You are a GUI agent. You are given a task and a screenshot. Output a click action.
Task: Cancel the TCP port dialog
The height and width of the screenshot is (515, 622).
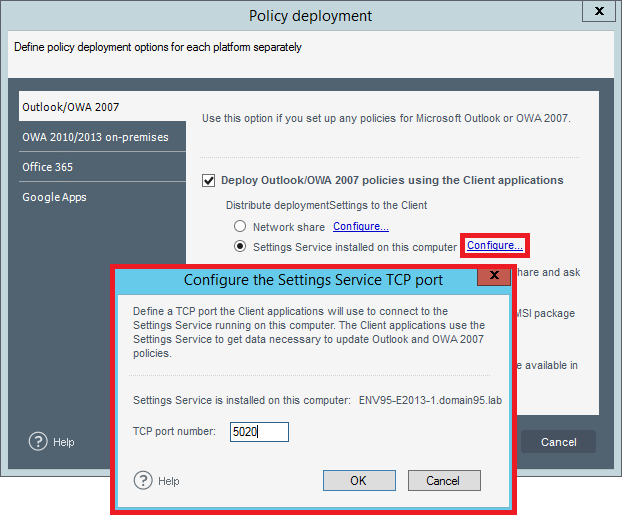444,480
